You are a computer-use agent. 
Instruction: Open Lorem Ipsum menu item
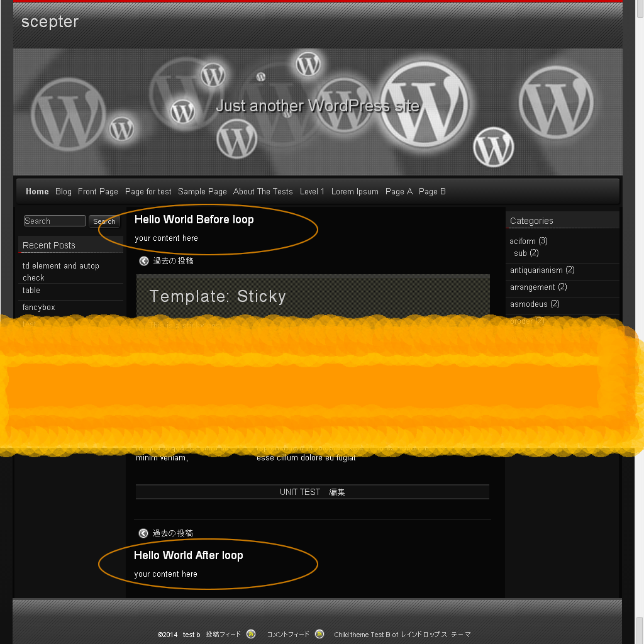(x=355, y=191)
